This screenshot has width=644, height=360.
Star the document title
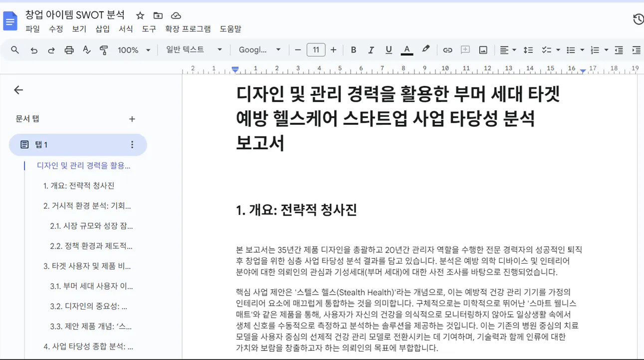pos(140,15)
